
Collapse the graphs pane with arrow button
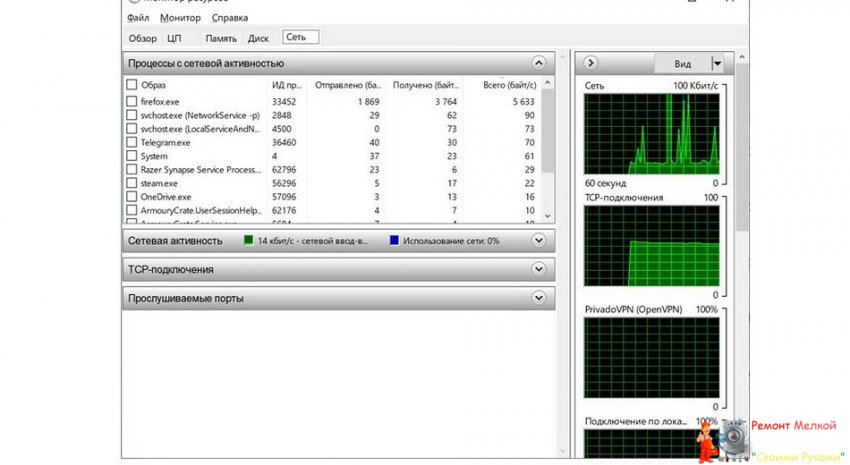pos(592,63)
